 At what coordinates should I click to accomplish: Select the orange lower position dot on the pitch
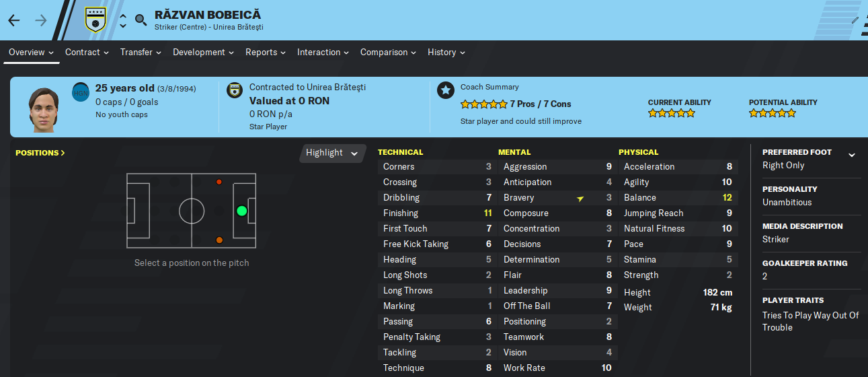coord(219,240)
